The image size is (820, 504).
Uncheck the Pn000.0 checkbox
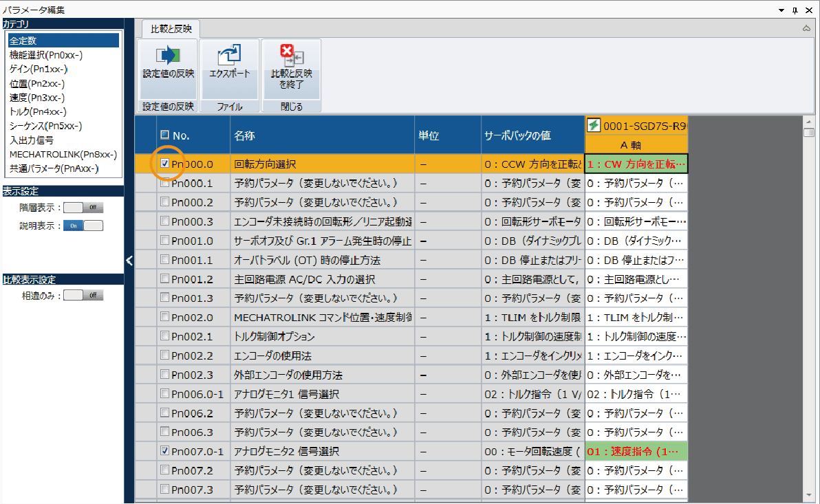[x=164, y=164]
